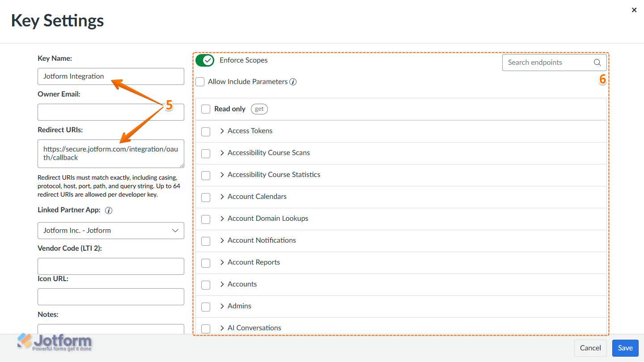Expand the Account Reports group
This screenshot has height=362, width=644.
[x=222, y=262]
